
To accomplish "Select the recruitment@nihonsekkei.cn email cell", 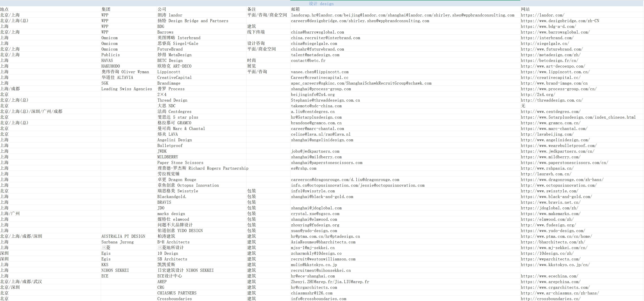I will pos(321,270).
